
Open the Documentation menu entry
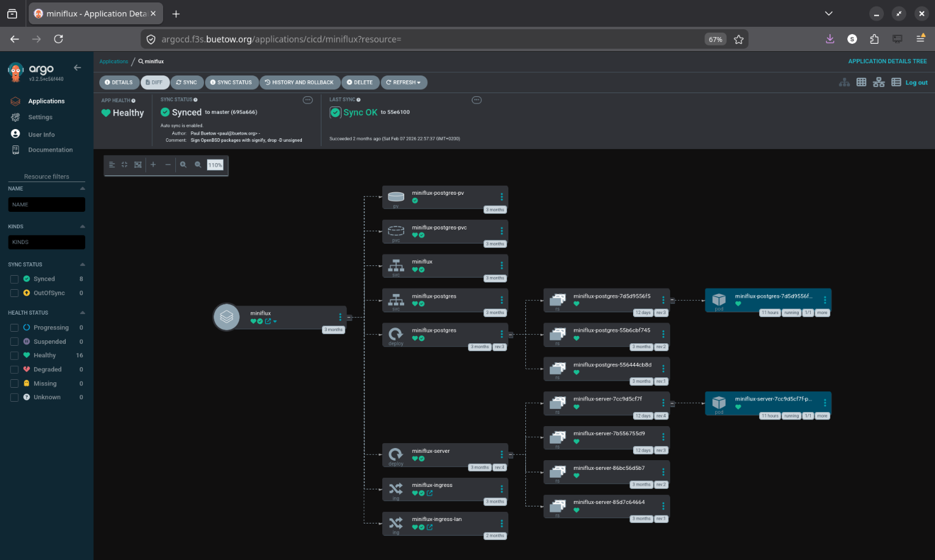point(15,150)
